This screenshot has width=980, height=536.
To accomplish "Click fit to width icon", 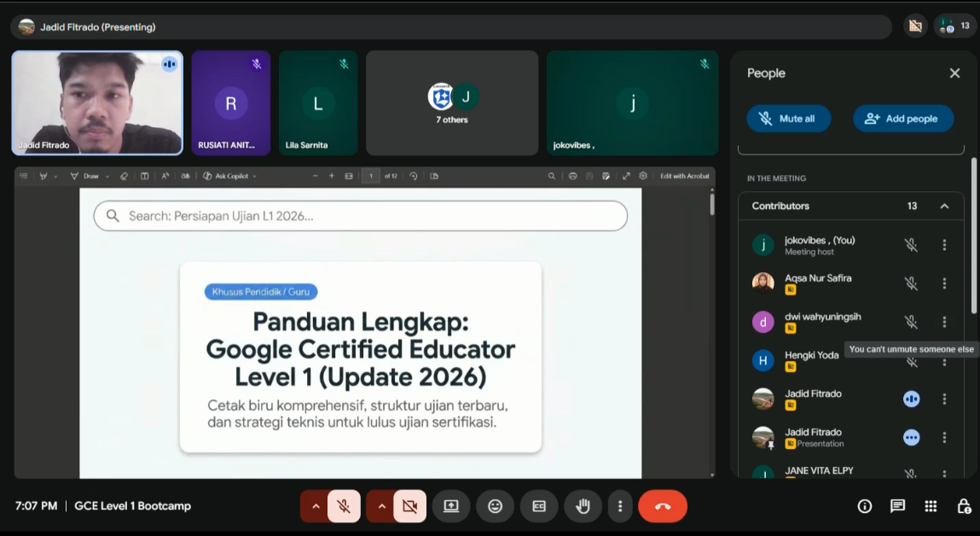I will tap(349, 177).
